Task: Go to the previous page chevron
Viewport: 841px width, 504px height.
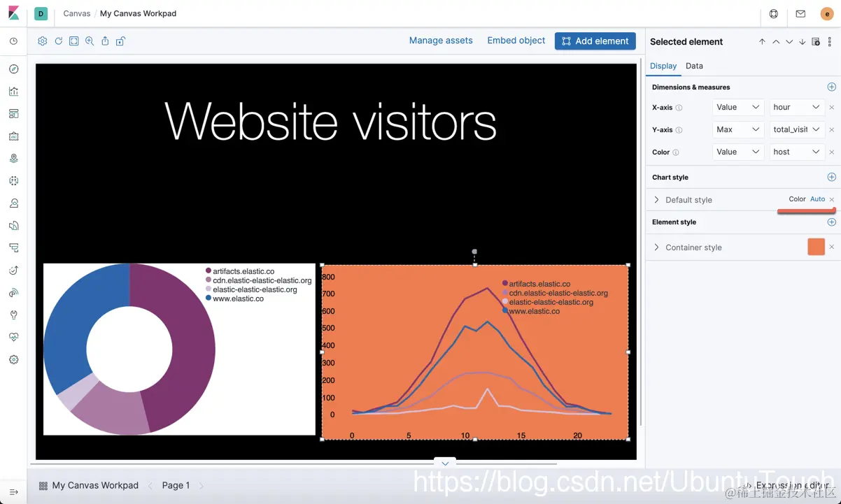Action: click(x=150, y=485)
